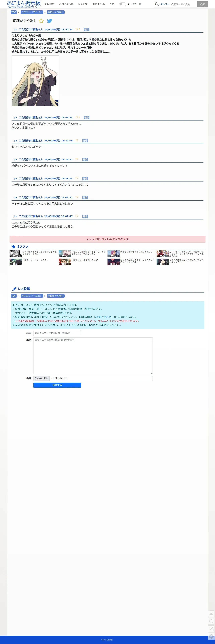Viewport: 215px width, 644px height.
Task: Click the anchor number >>1 on first post
Action: pyautogui.click(x=15, y=29)
